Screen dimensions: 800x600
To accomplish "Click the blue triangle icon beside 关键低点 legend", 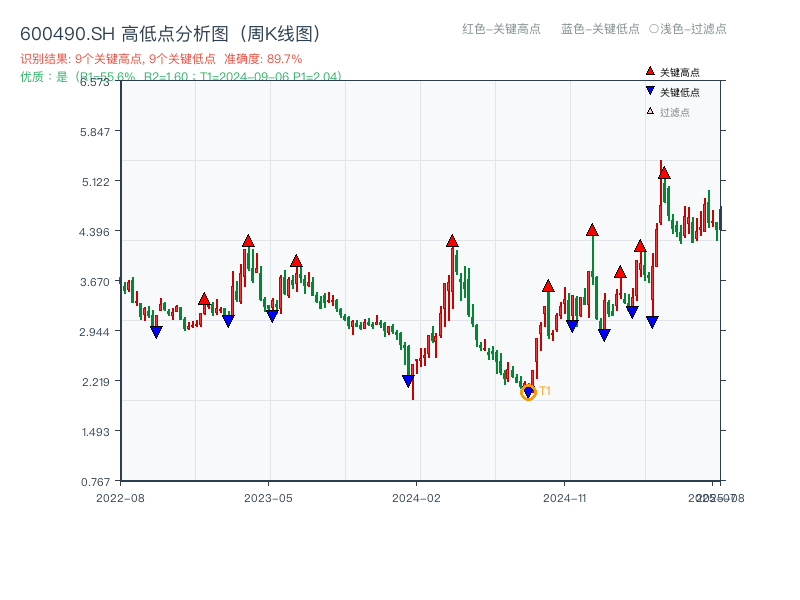I will pyautogui.click(x=650, y=91).
